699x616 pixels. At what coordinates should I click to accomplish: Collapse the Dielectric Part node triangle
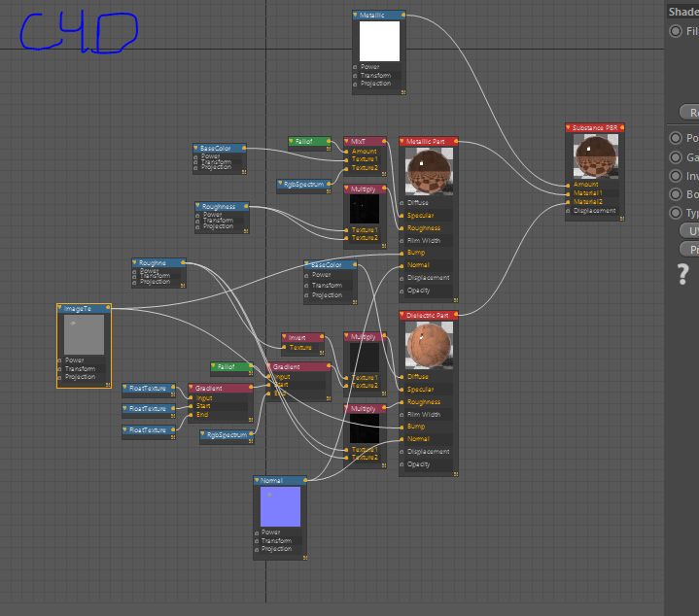pos(402,315)
